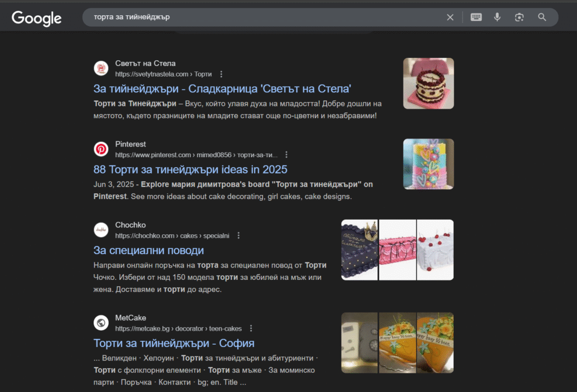The height and width of the screenshot is (392, 577).
Task: Click the Светът на Стела favicon
Action: tap(101, 68)
